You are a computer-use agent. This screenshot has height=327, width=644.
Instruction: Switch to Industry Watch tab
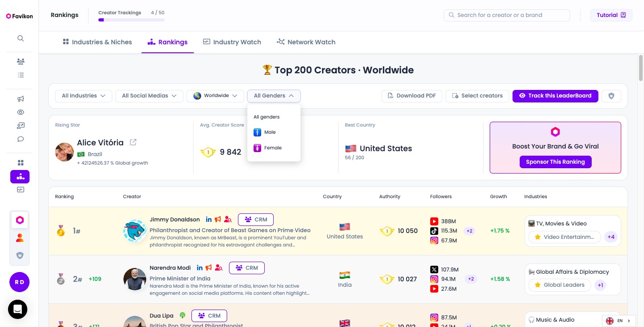(232, 42)
